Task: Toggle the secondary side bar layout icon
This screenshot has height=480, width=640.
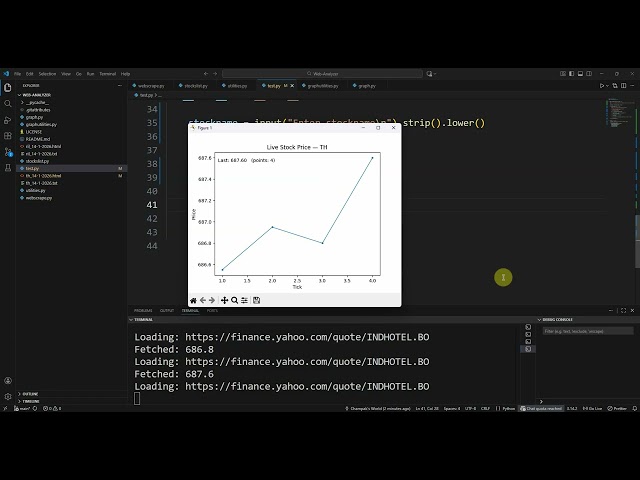Action: 589,74
